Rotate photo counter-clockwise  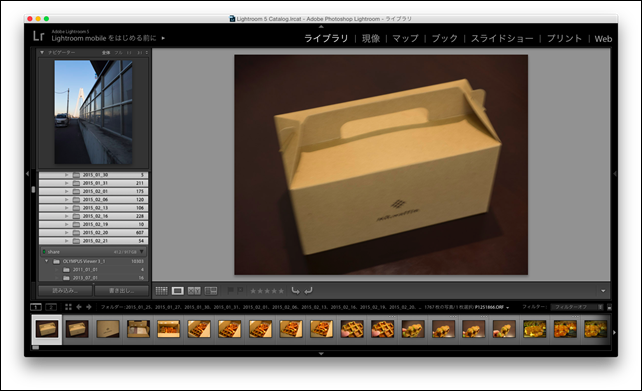click(x=295, y=291)
